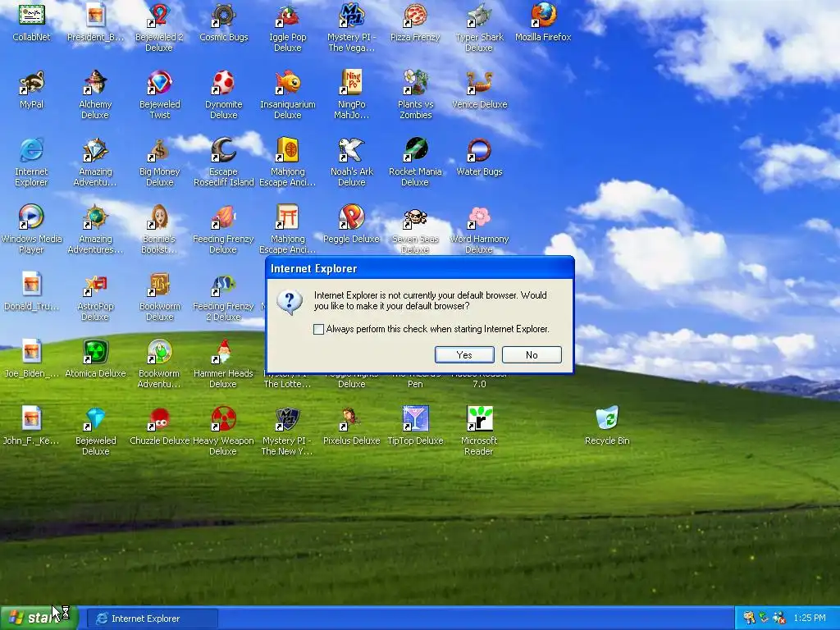The height and width of the screenshot is (630, 840).
Task: Click the clock showing 1:25 PM
Action: (x=810, y=618)
